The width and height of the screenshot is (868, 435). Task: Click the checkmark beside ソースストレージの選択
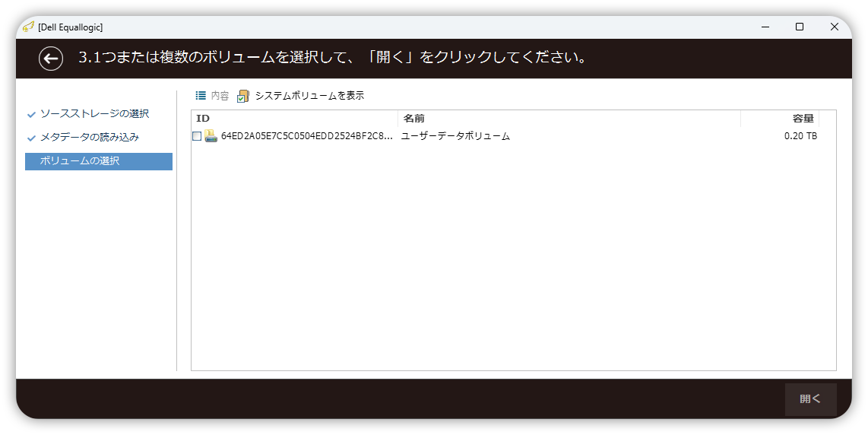click(x=32, y=115)
